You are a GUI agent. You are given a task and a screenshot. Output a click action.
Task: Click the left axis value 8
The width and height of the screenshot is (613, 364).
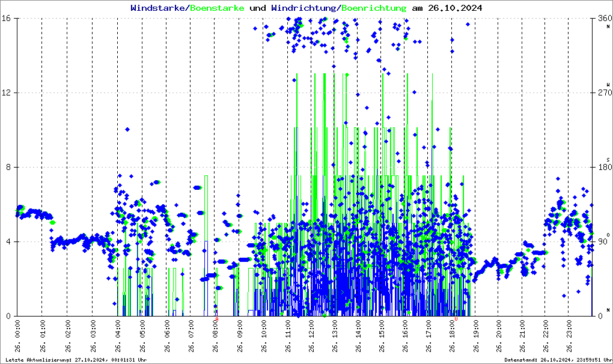[7, 167]
